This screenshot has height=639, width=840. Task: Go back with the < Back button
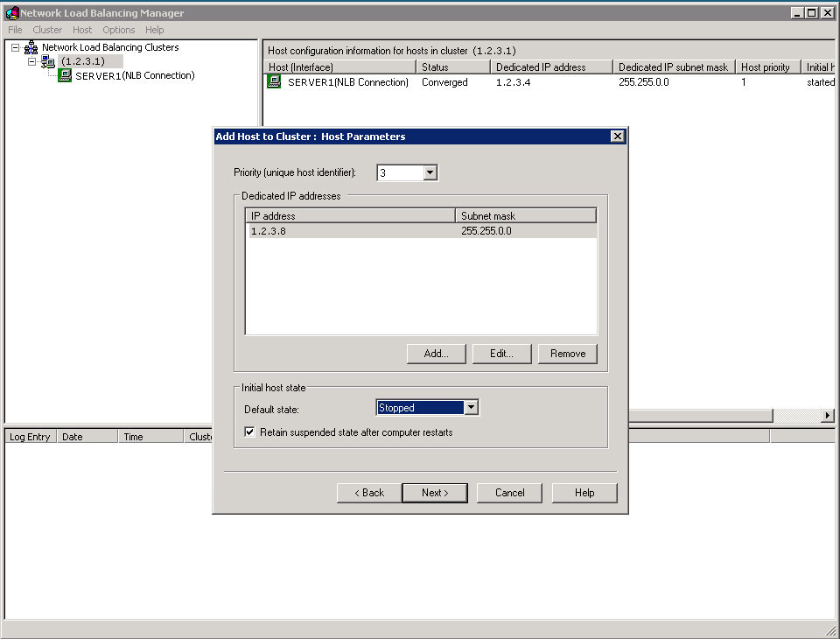[369, 493]
